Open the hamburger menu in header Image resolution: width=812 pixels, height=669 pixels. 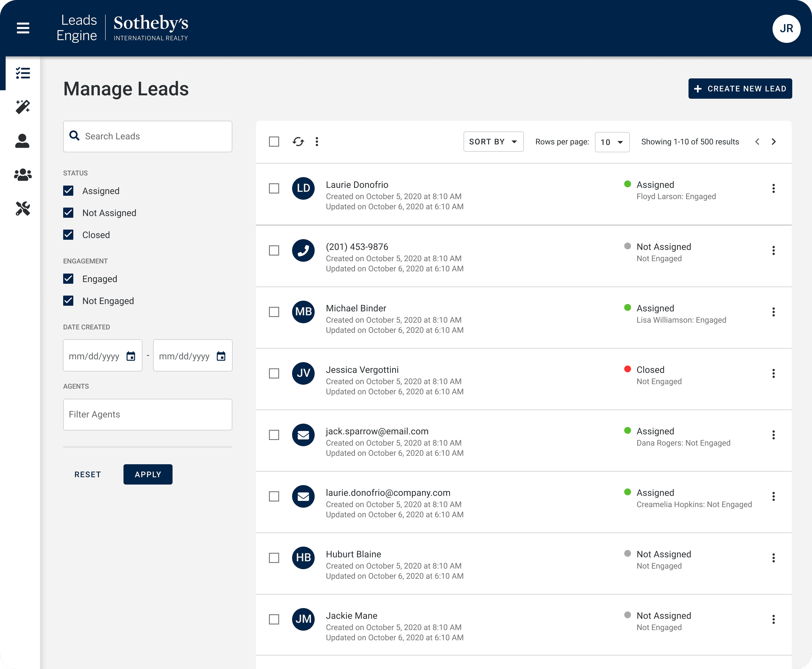23,28
